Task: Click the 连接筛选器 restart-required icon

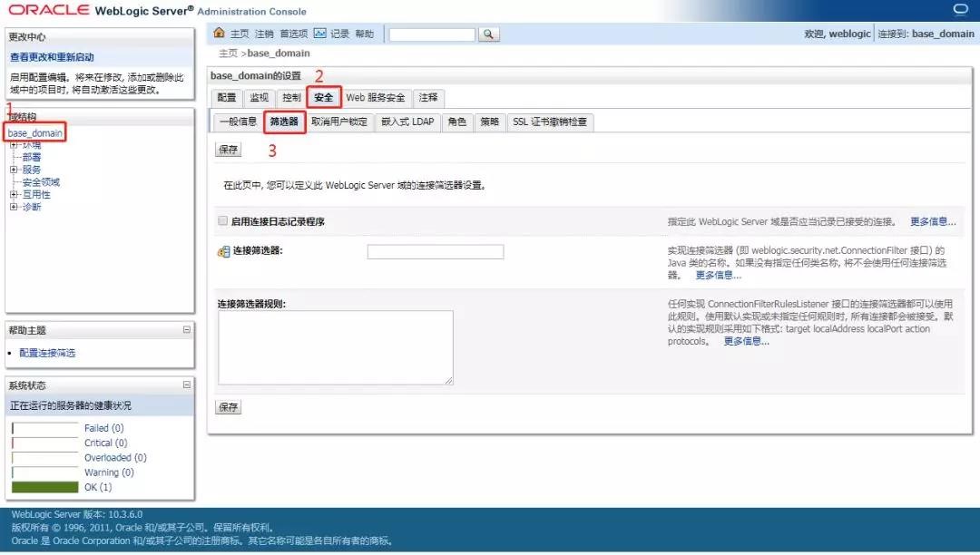Action: tap(224, 251)
